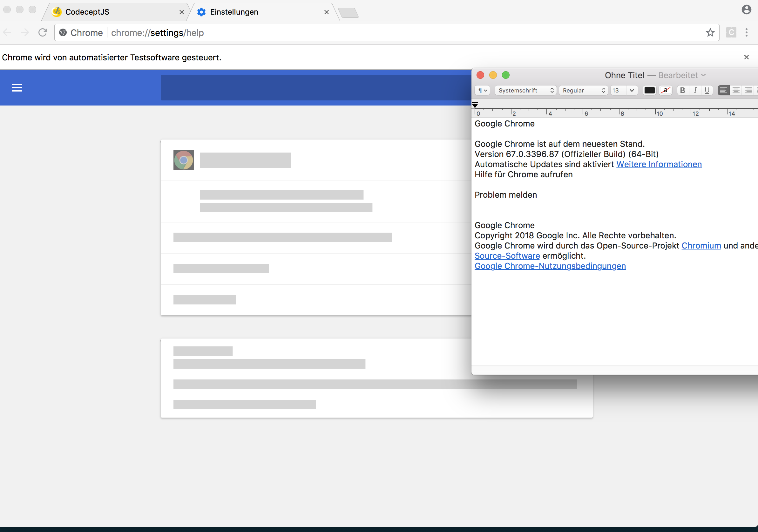Minimize the TextEdit window with yellow button

(x=493, y=75)
